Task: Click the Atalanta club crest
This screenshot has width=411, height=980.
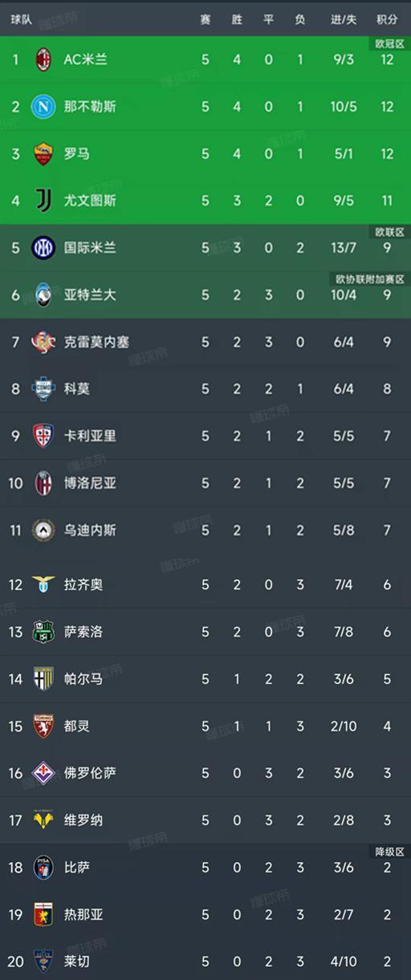Action: (x=43, y=295)
